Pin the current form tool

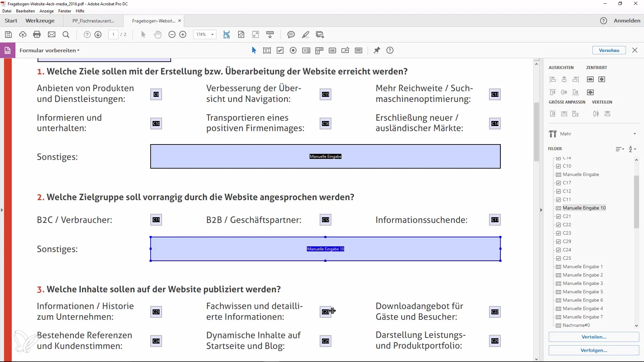pos(377,51)
